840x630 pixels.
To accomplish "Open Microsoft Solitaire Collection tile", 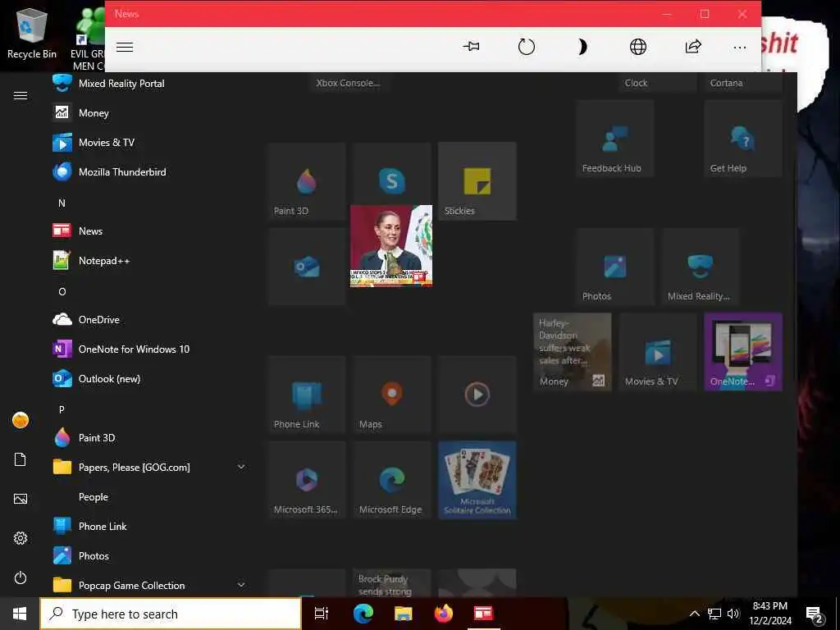I will 477,480.
